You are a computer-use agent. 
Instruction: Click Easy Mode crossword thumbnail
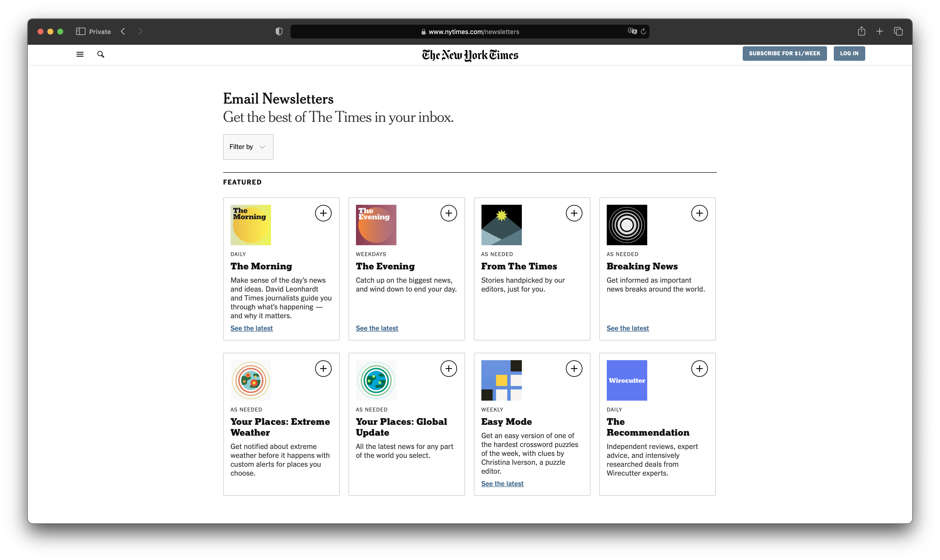(x=501, y=380)
